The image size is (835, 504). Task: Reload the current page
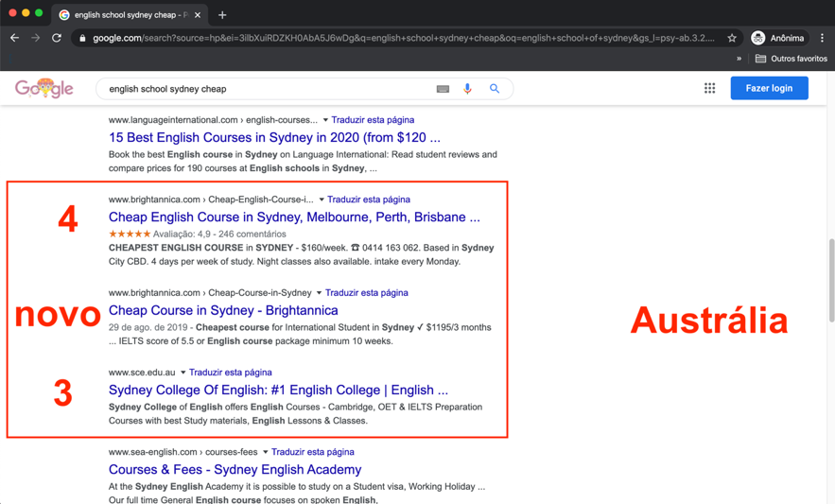(57, 38)
